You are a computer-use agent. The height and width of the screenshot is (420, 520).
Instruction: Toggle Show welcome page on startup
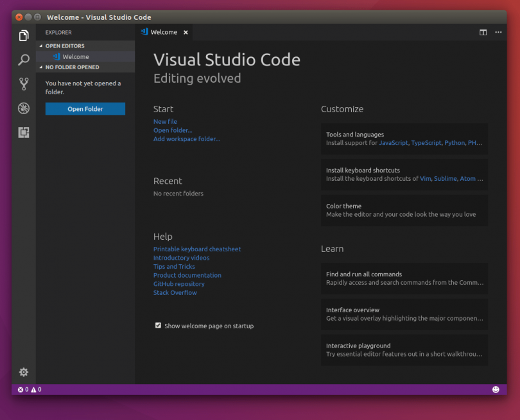coord(158,325)
